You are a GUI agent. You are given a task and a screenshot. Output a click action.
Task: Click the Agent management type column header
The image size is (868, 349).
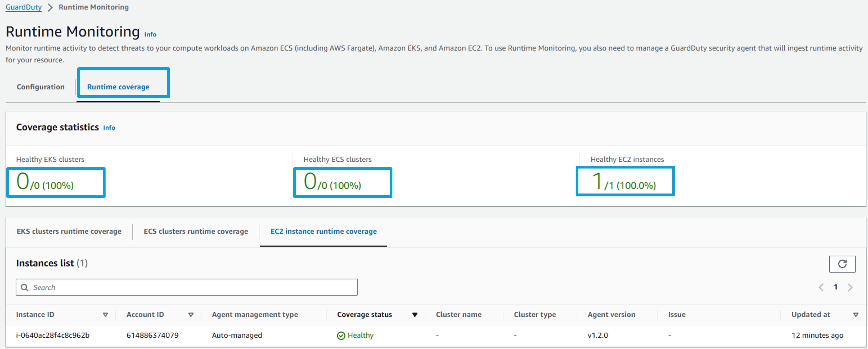(x=255, y=314)
